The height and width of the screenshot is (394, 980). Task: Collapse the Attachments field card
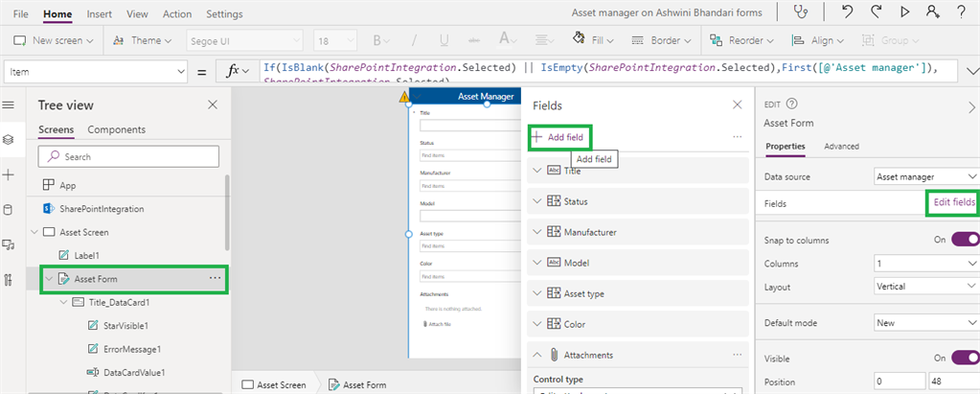point(537,355)
